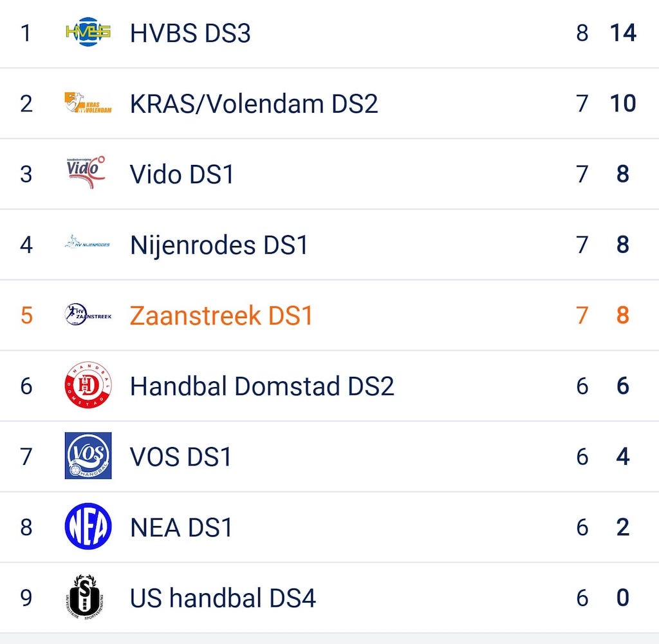
Task: Select the highlighted Zaanstreek DS1 name
Action: point(221,316)
